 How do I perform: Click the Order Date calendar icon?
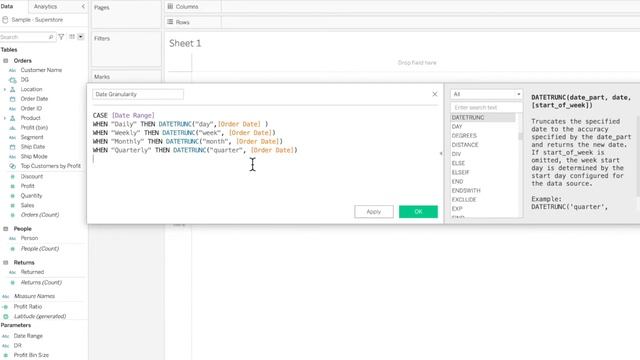tap(12, 99)
